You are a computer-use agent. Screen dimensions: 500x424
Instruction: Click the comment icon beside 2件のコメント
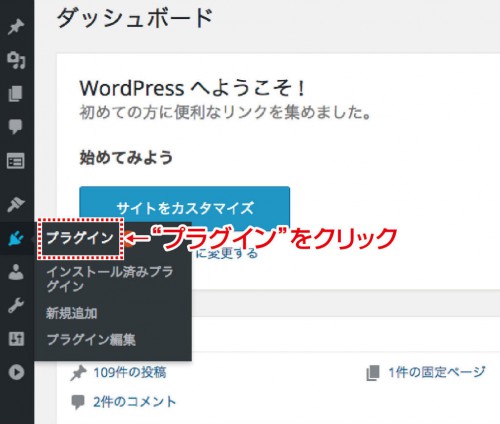coord(78,402)
